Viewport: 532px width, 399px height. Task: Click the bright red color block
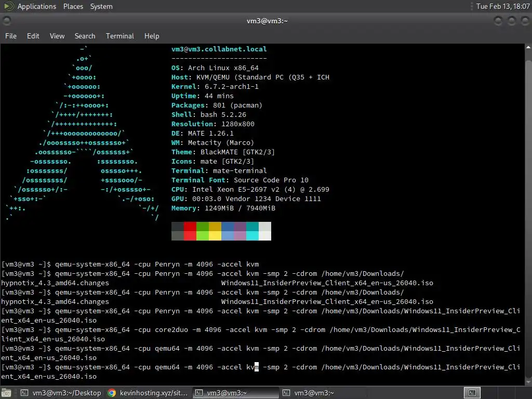click(190, 236)
